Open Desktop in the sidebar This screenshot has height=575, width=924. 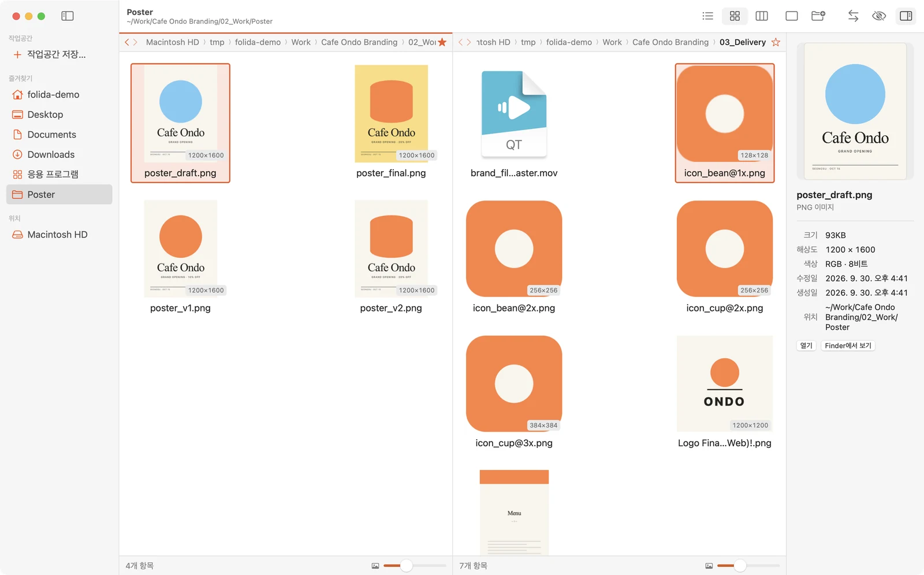click(59, 114)
